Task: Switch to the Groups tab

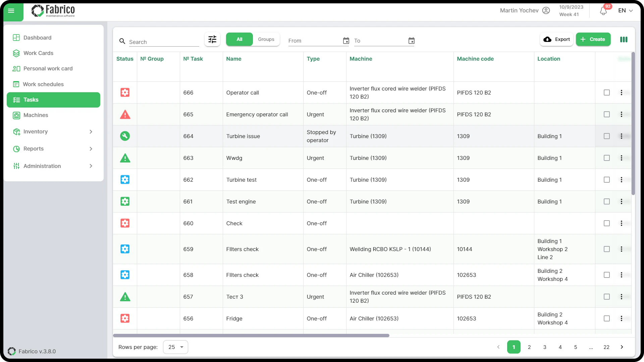Action: click(x=266, y=39)
